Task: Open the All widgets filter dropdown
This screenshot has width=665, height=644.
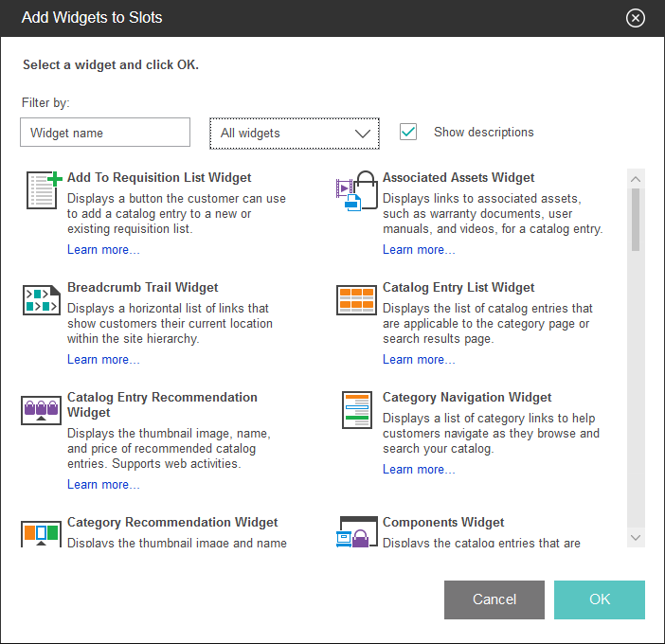Action: 295,134
